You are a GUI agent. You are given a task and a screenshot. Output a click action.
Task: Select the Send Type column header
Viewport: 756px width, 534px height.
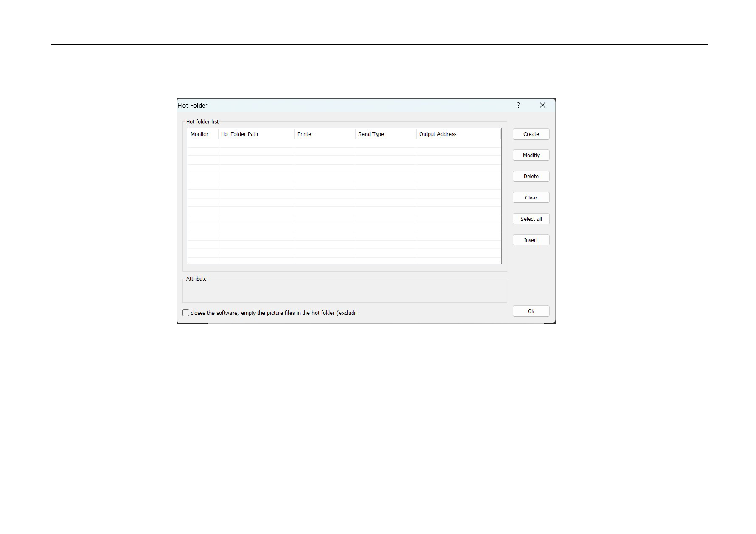point(371,134)
